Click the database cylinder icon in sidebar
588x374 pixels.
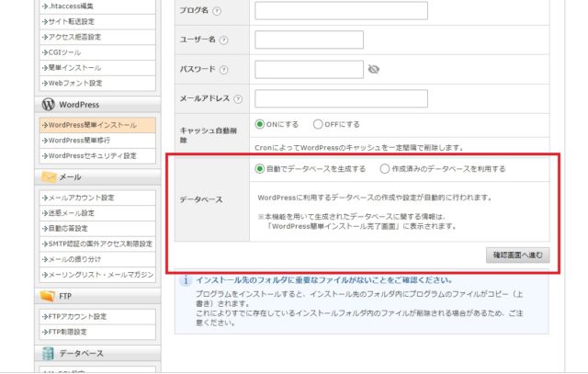coord(48,354)
